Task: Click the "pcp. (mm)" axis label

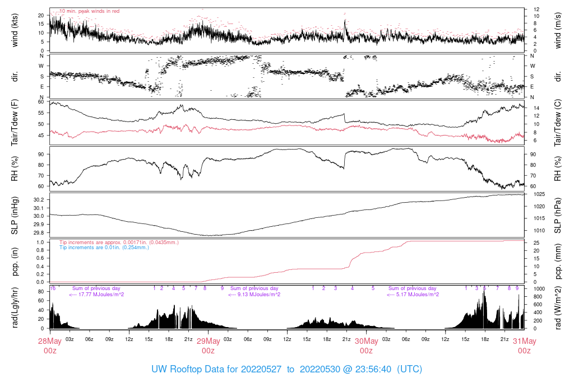Action: (558, 262)
